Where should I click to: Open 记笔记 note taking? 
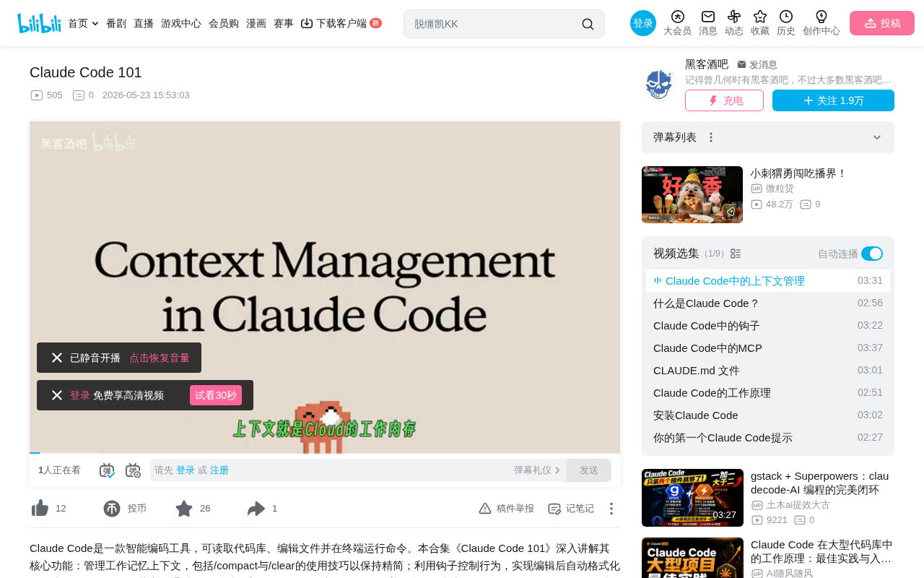click(571, 509)
